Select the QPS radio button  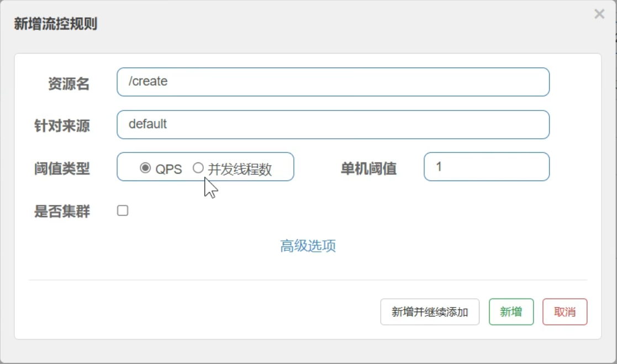[145, 168]
